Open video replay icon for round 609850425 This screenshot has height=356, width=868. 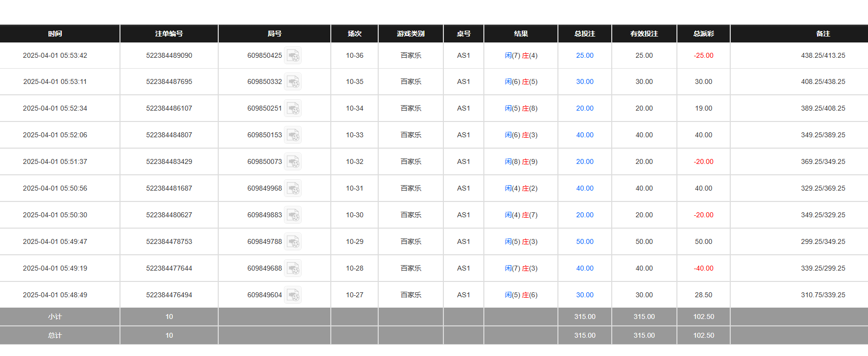293,56
